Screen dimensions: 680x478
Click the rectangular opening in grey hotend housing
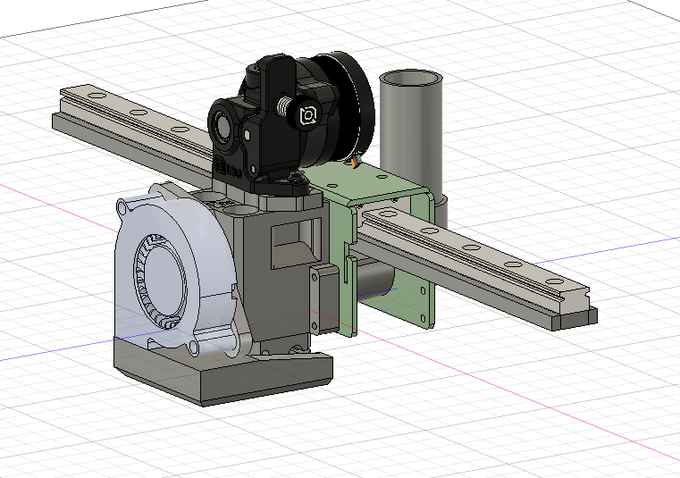click(x=295, y=243)
